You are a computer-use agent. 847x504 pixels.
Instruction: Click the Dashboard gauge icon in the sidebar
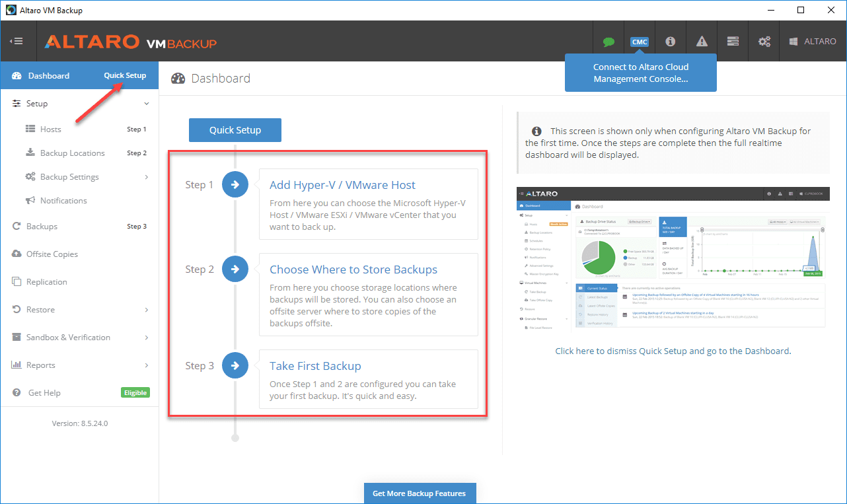point(17,76)
